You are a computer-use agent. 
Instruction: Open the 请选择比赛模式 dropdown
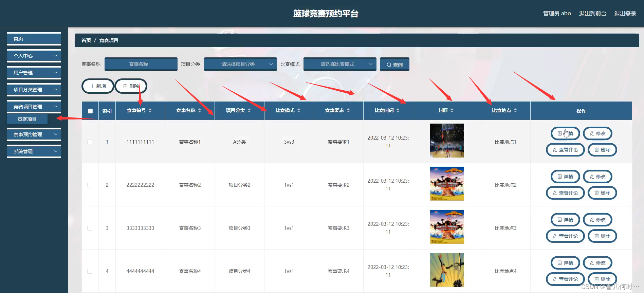pos(340,64)
